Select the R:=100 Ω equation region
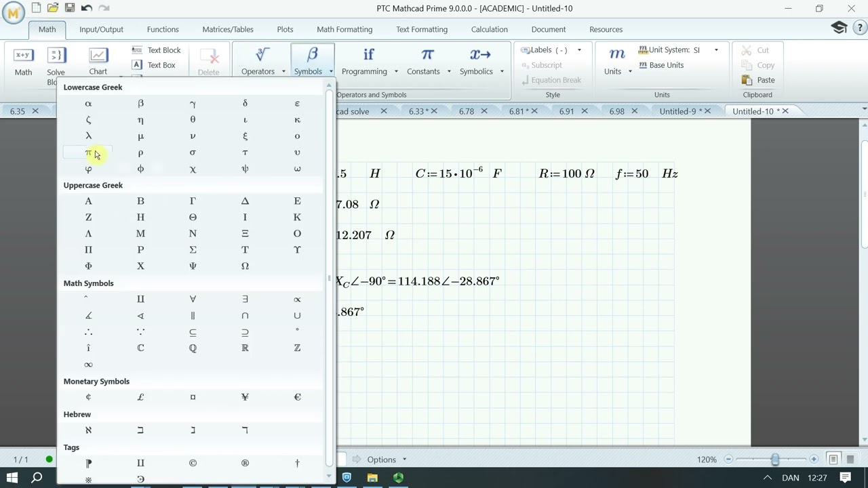868x488 pixels. point(567,174)
